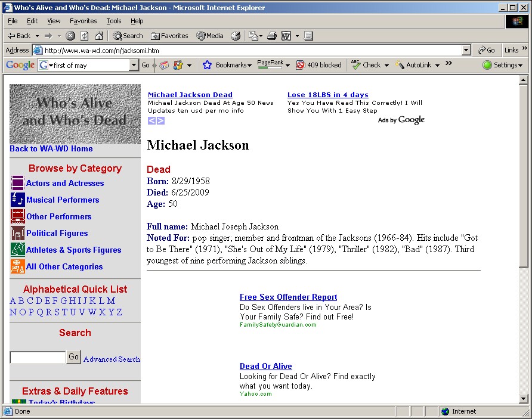532x419 pixels.
Task: Click the vertical scrollbar down arrow
Action: [x=523, y=399]
